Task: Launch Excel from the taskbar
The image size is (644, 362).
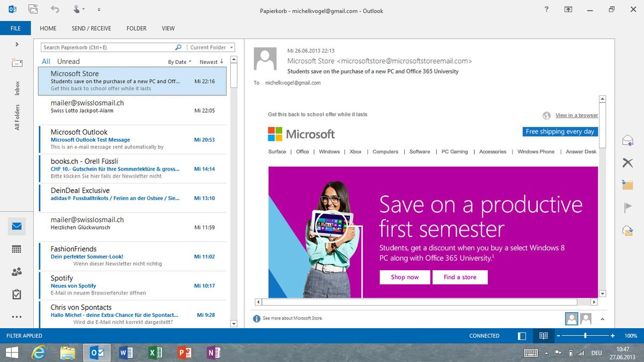Action: tap(155, 352)
